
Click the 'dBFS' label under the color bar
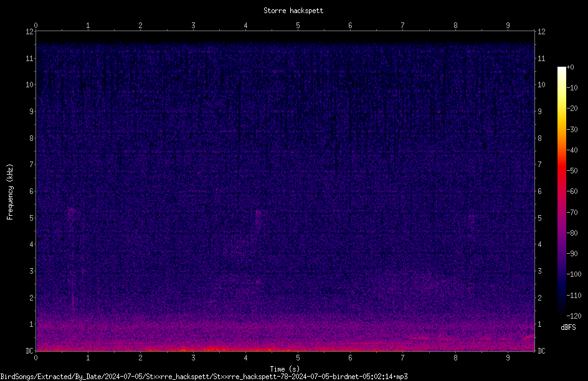568,327
